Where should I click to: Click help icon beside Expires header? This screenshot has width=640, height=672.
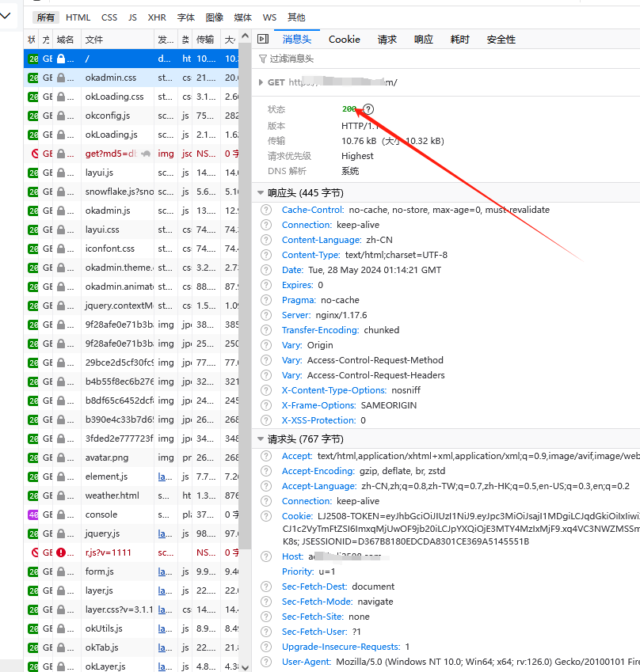tap(266, 285)
